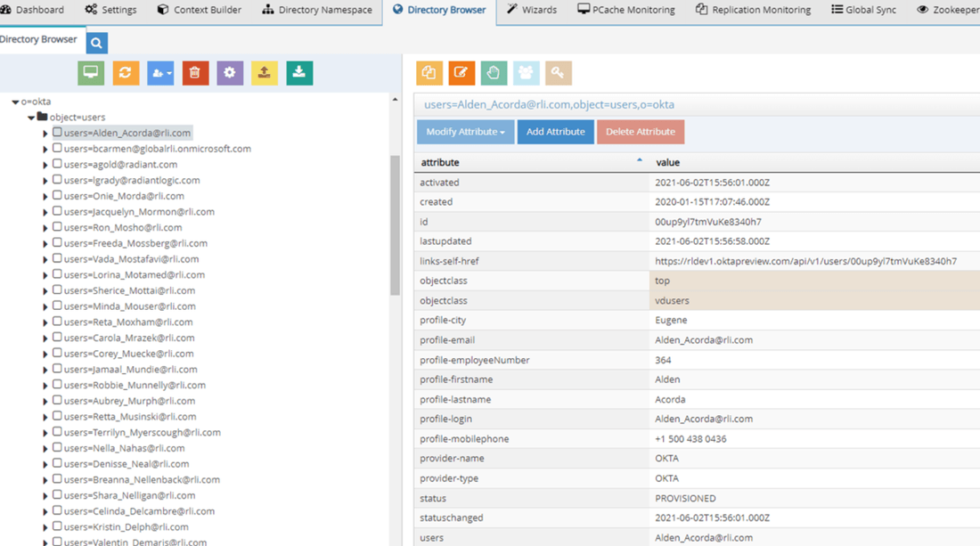980x546 pixels.
Task: Select tree entry users=Kristin_Delph@rli.com
Action: pos(127,526)
